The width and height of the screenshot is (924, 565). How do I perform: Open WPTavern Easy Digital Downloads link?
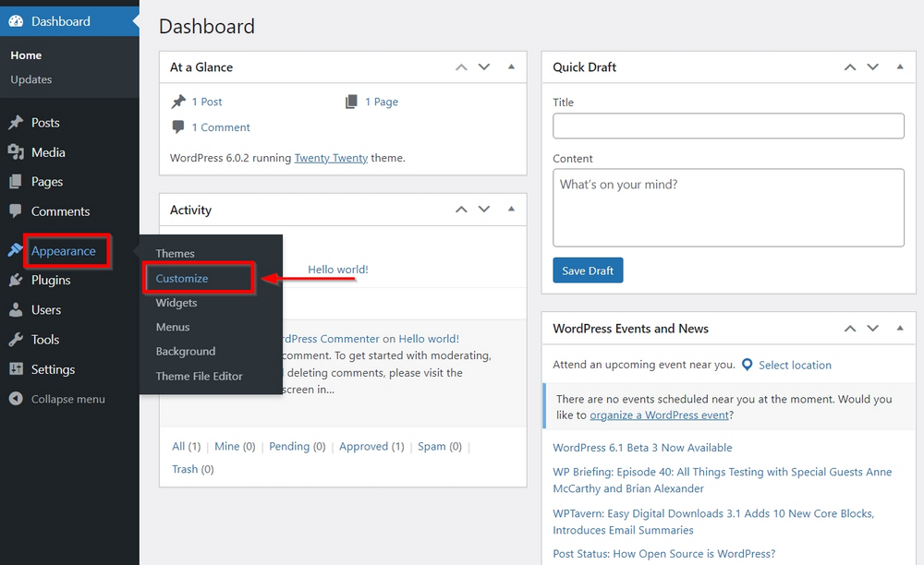click(x=713, y=522)
